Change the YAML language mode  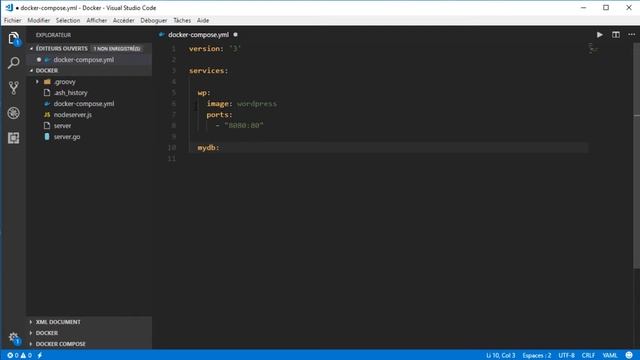(x=610, y=356)
